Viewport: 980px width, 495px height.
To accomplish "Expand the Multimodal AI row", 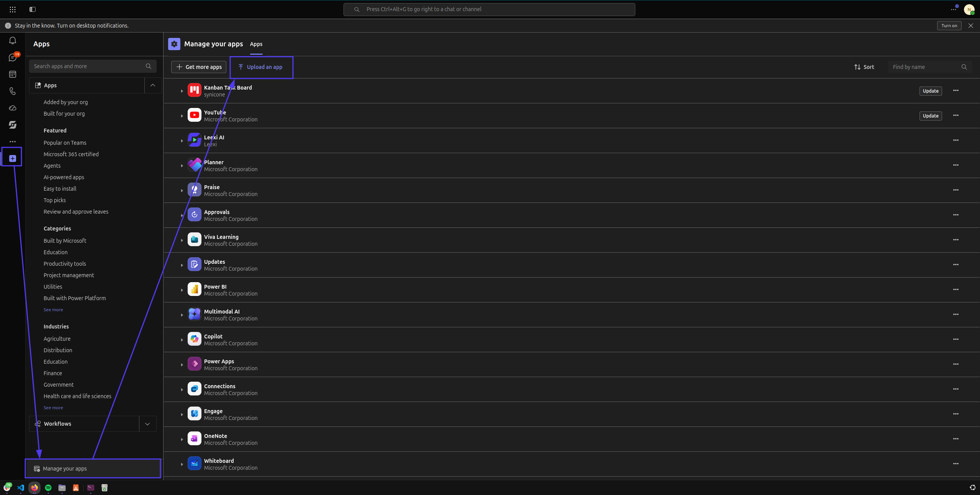I will point(182,315).
